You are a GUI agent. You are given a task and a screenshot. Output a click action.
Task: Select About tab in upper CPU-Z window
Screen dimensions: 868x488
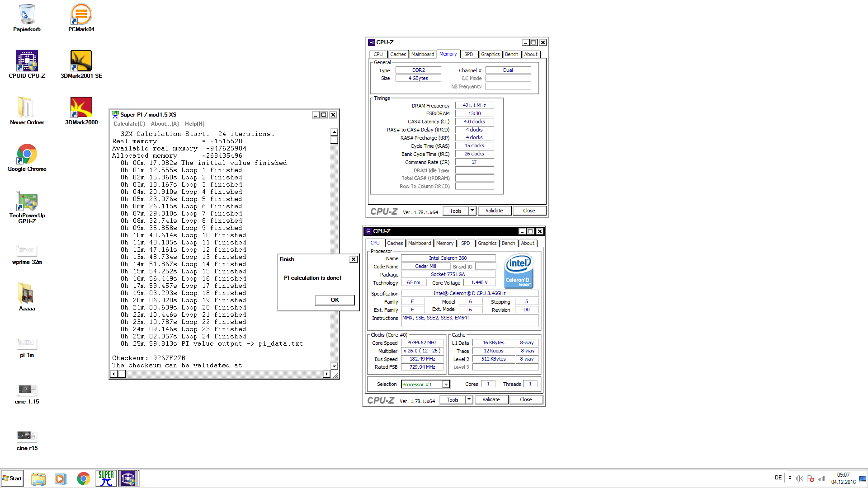tap(531, 54)
